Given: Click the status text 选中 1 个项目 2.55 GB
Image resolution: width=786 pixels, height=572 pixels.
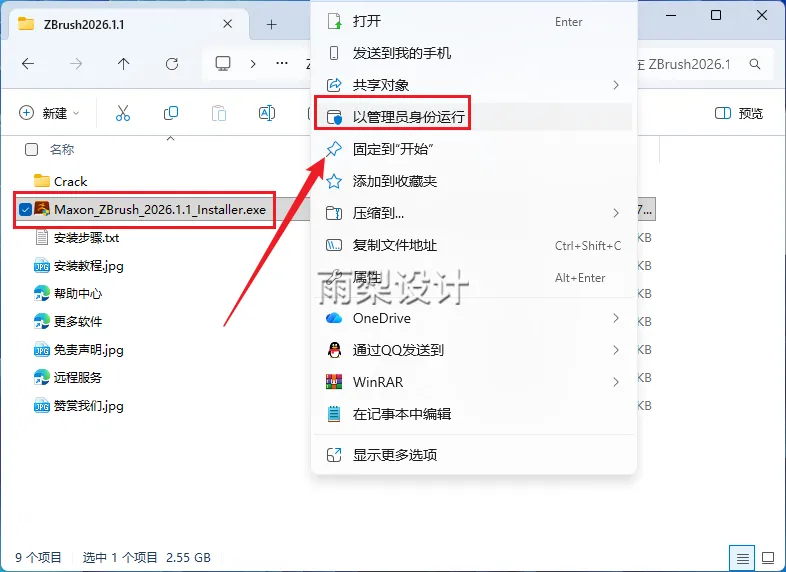Looking at the screenshot, I should (146, 557).
